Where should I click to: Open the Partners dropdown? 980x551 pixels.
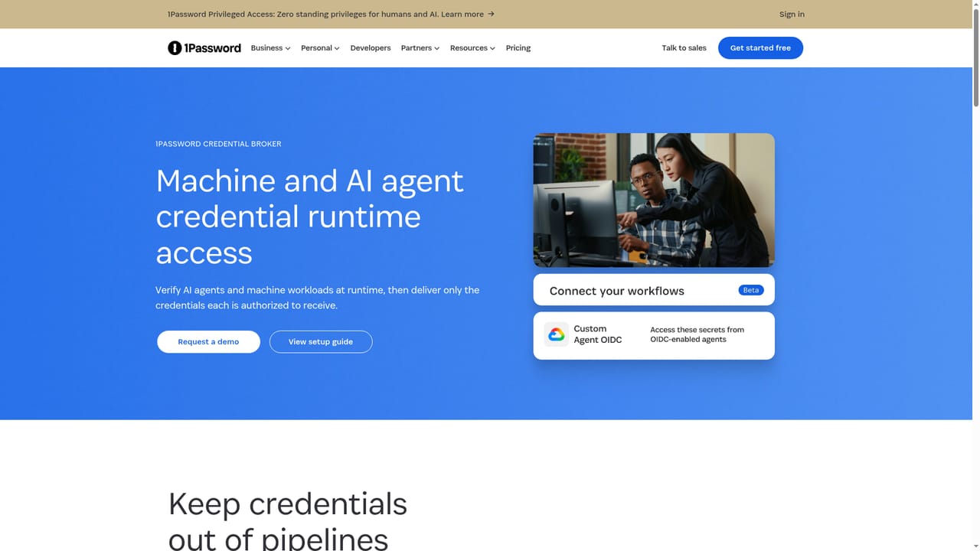[x=420, y=48]
